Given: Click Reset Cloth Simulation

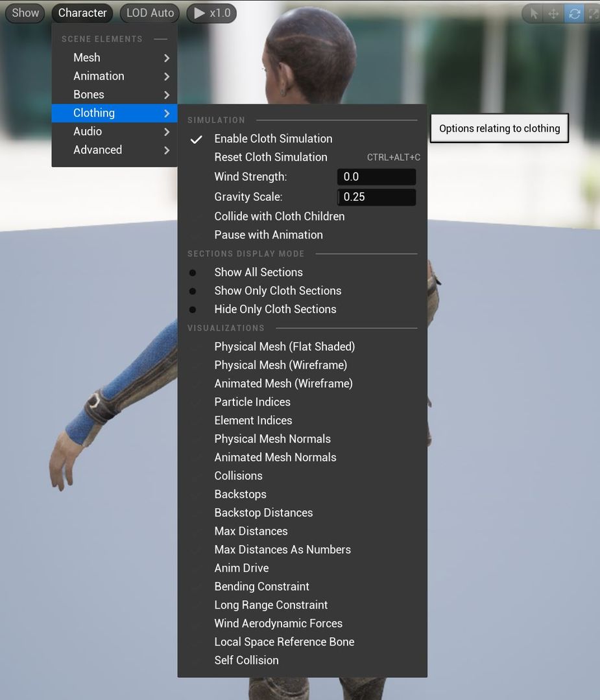Looking at the screenshot, I should [x=270, y=157].
